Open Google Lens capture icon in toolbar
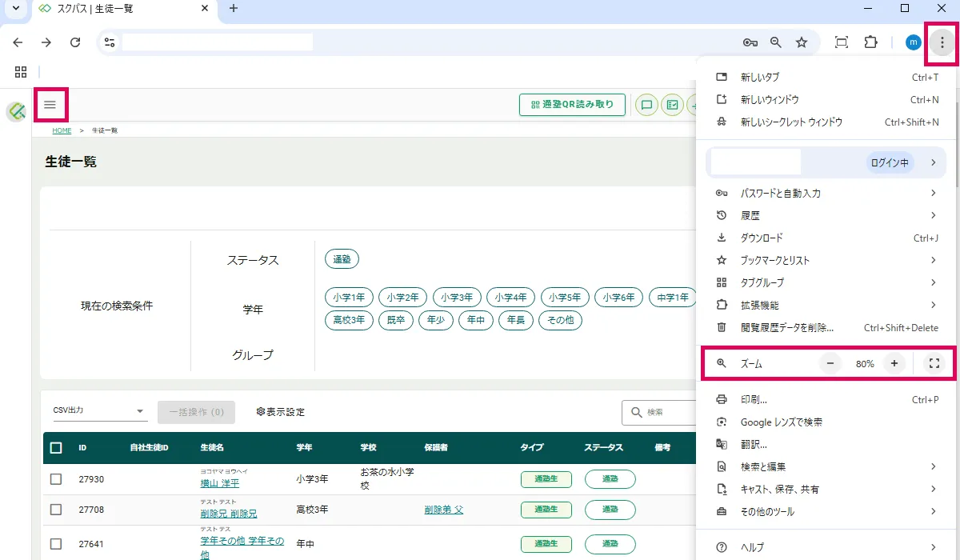 click(x=842, y=42)
